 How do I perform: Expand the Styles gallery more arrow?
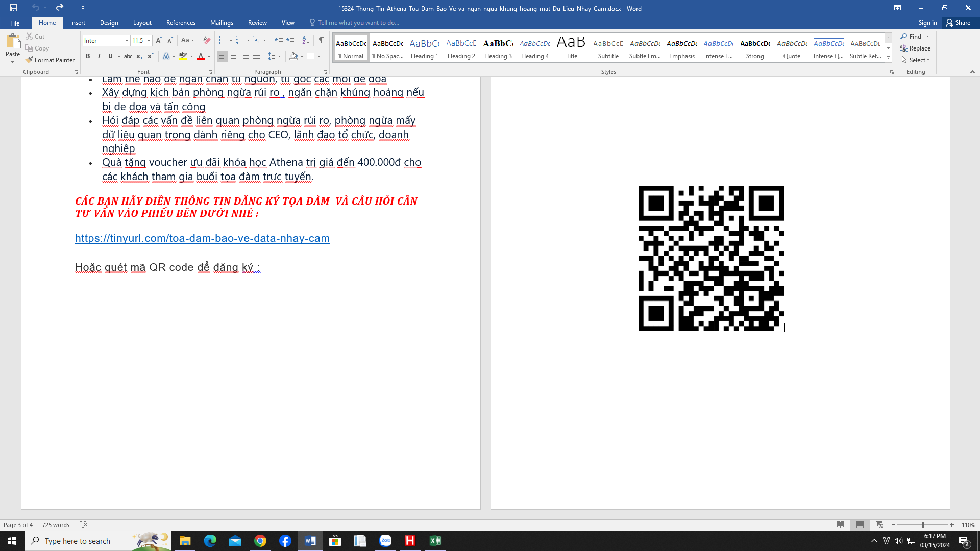889,58
